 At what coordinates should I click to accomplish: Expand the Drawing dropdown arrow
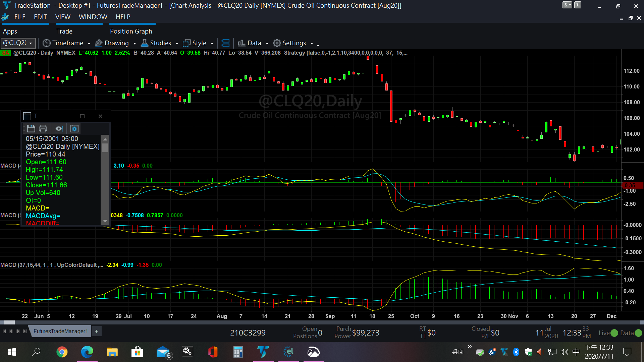135,43
